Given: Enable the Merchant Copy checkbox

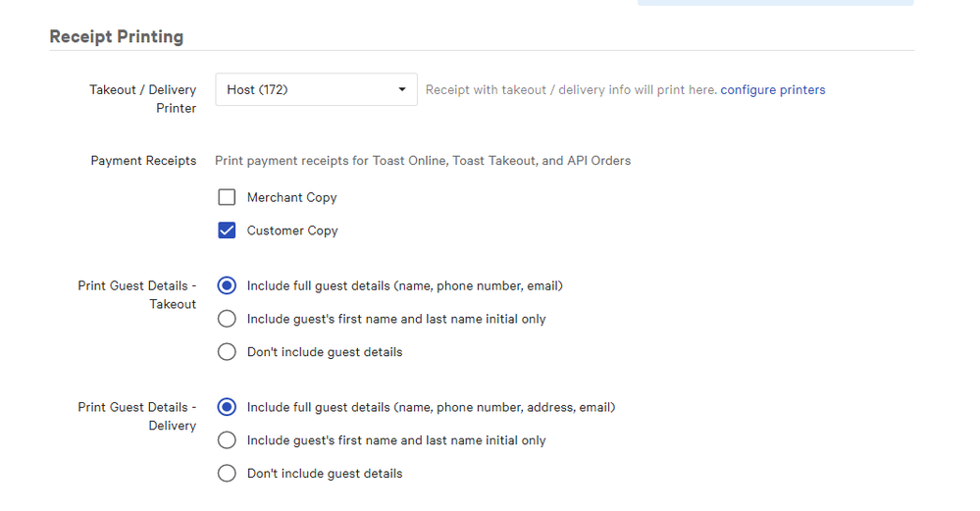Looking at the screenshot, I should pyautogui.click(x=227, y=197).
